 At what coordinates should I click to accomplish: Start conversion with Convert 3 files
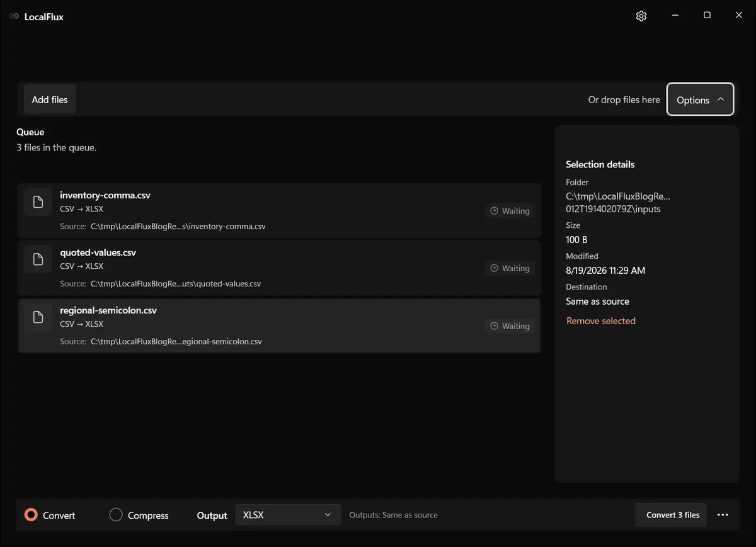coord(672,515)
